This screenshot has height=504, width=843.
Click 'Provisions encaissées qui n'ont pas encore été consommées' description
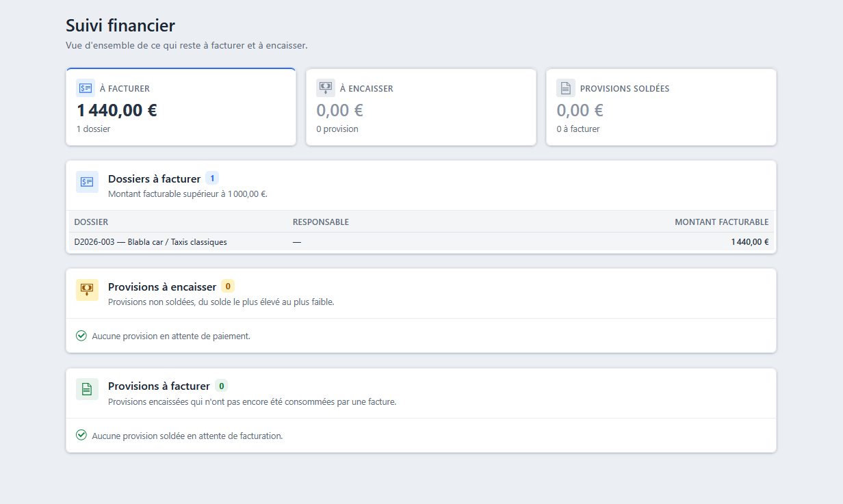252,401
